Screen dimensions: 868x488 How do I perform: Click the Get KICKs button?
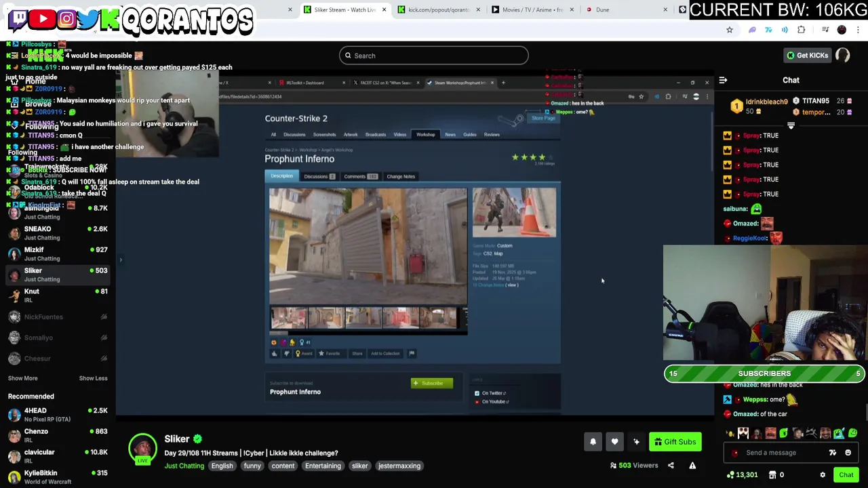807,56
